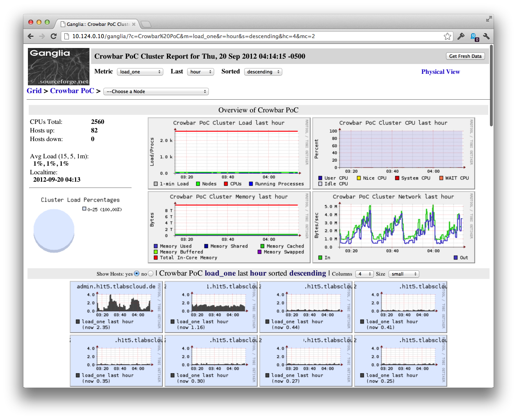
Task: Open admin.h1t5.tlabscloud.de host graph
Action: (117, 307)
